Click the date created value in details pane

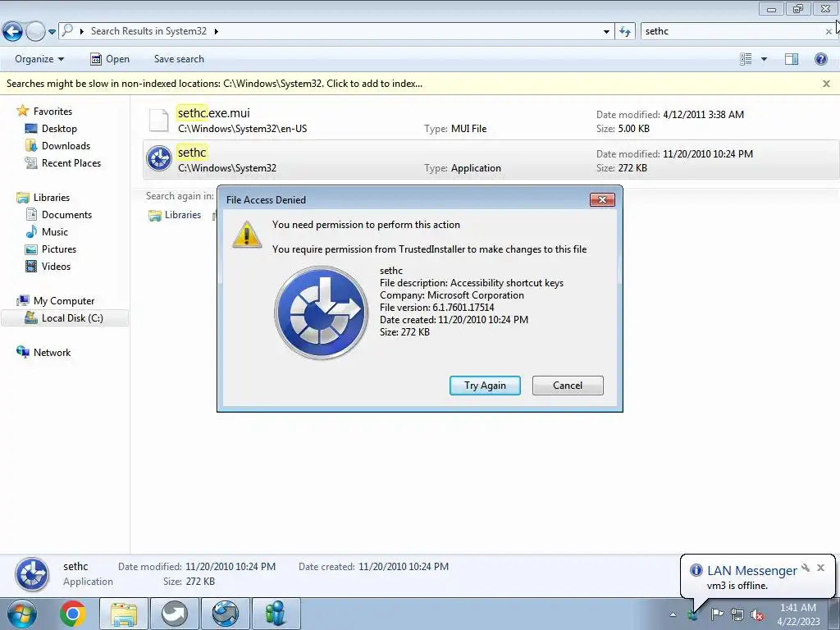pos(404,567)
